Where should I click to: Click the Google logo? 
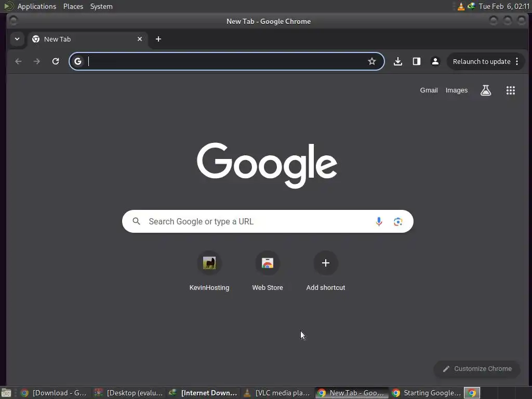(x=267, y=165)
